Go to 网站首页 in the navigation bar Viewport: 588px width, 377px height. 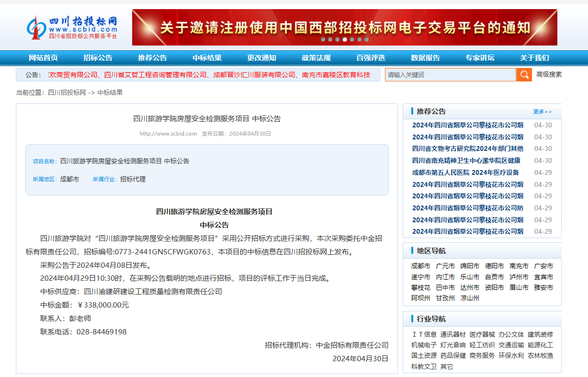coord(43,58)
